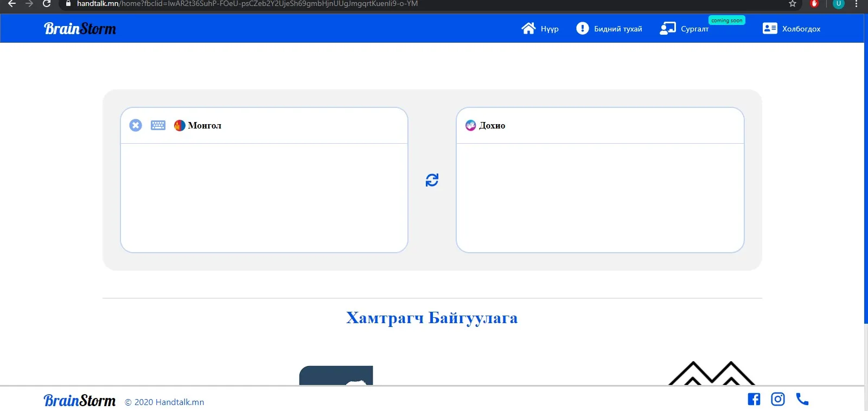Viewport: 868px width, 411px height.
Task: Click the © 2020 Handtalk.mn footer text
Action: click(x=164, y=402)
